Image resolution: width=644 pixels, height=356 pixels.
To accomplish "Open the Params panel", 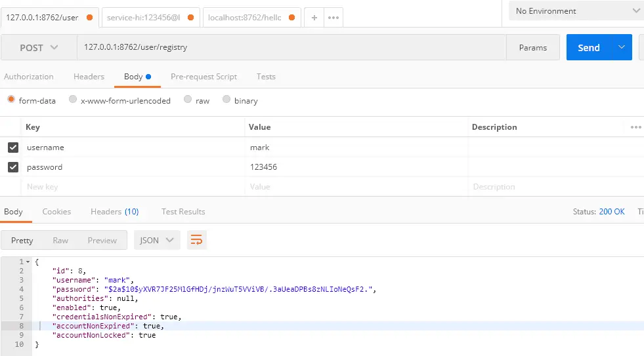I will (532, 47).
